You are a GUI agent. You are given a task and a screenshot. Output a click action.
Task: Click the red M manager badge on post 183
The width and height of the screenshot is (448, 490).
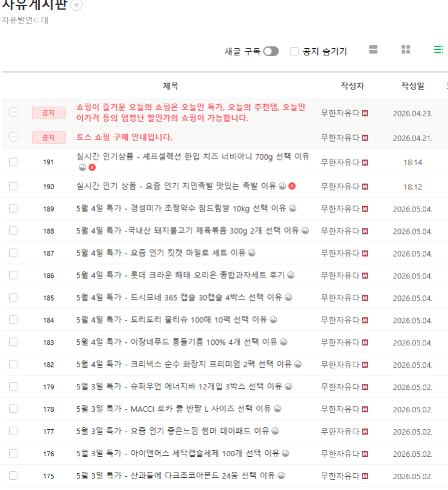tap(365, 343)
